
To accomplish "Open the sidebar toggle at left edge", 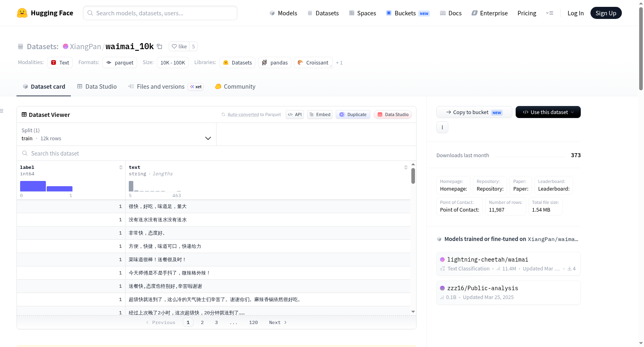I will tap(2, 111).
